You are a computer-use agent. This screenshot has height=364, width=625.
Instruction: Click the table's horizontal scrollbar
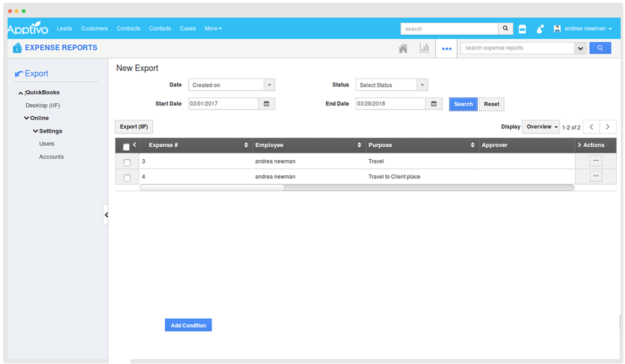[x=212, y=187]
